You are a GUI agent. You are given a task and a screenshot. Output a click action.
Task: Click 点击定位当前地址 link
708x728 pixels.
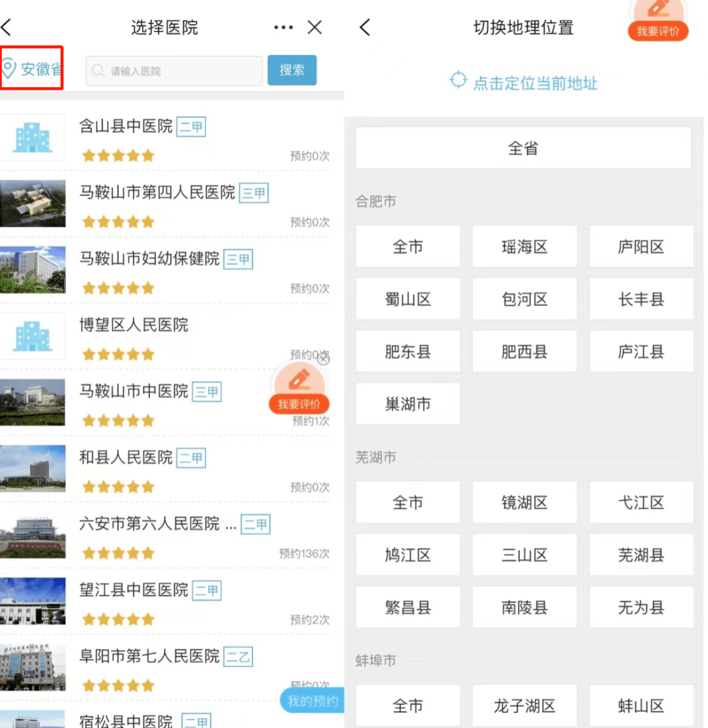tap(535, 83)
